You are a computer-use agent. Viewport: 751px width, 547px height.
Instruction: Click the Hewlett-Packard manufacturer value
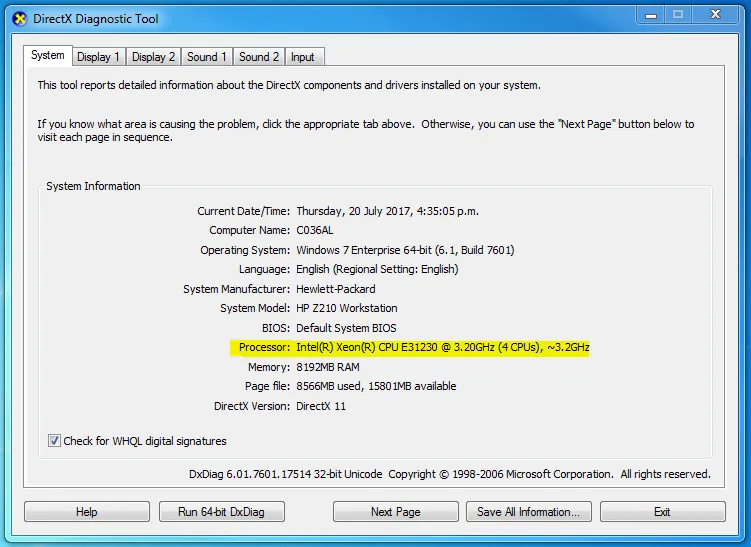336,289
